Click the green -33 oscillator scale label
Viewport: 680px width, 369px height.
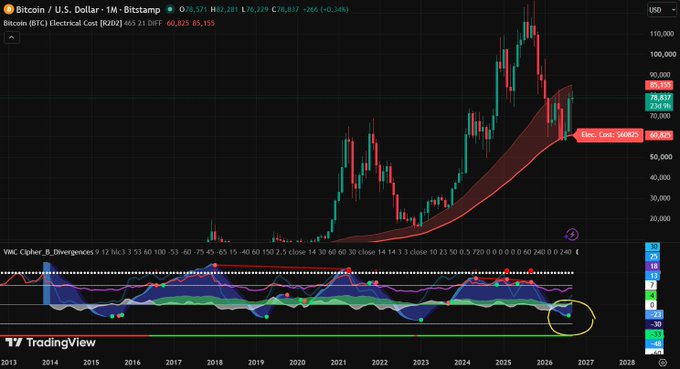point(655,334)
